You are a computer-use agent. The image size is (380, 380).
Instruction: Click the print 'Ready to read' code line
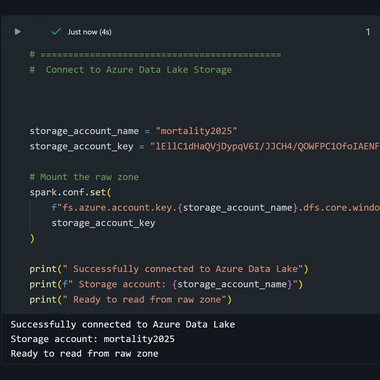pyautogui.click(x=131, y=300)
